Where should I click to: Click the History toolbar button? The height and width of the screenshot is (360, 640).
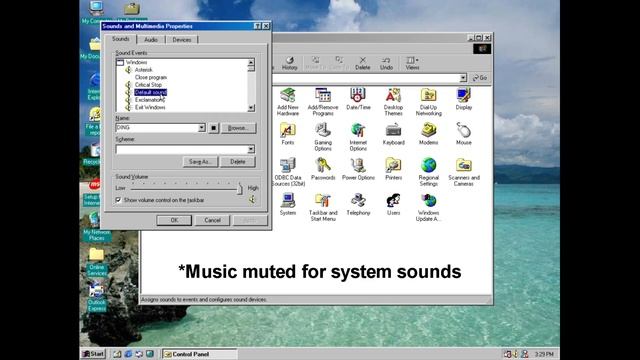pyautogui.click(x=289, y=63)
